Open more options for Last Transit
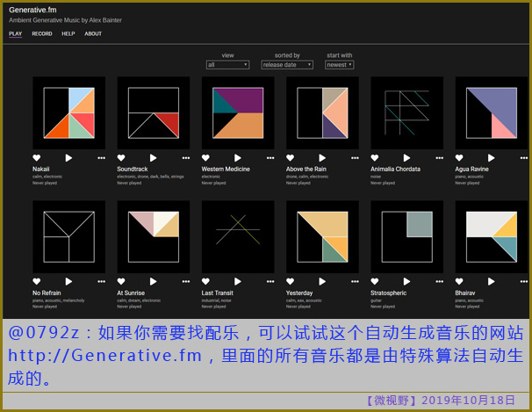Image resolution: width=532 pixels, height=412 pixels. pyautogui.click(x=270, y=282)
